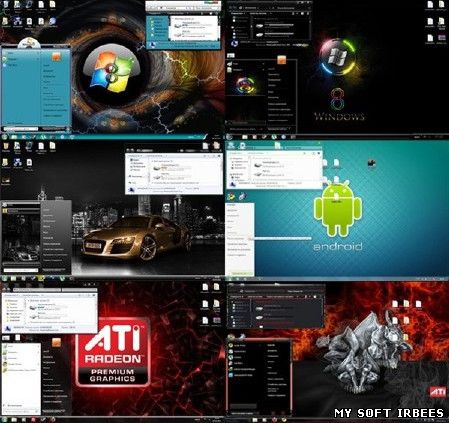Click the Start orb on the teal taskbar
This screenshot has width=449, height=423.
[x=5, y=137]
